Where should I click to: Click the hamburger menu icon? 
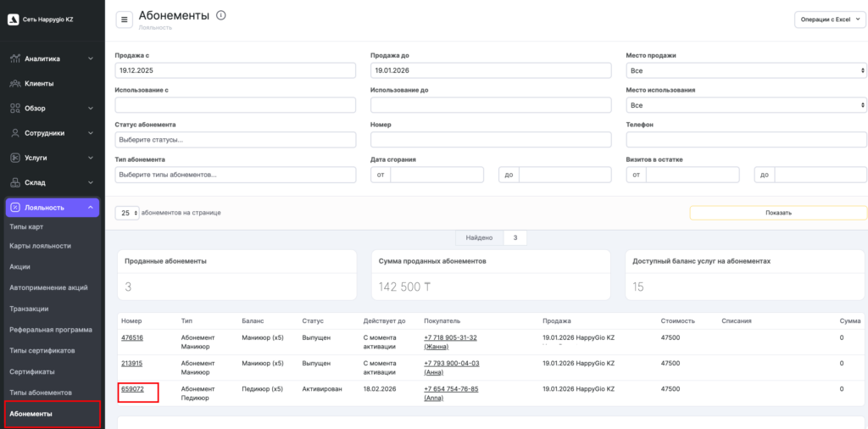125,19
